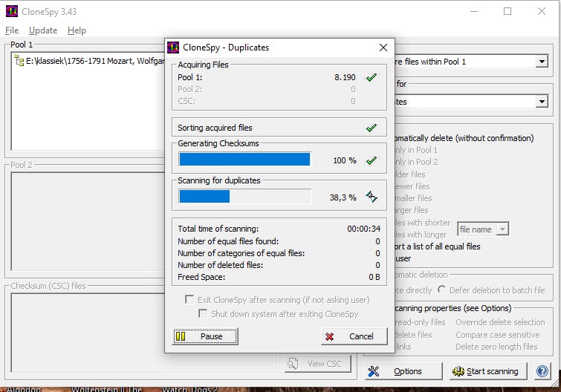Open the File menu
Image resolution: width=561 pixels, height=392 pixels.
pos(12,30)
